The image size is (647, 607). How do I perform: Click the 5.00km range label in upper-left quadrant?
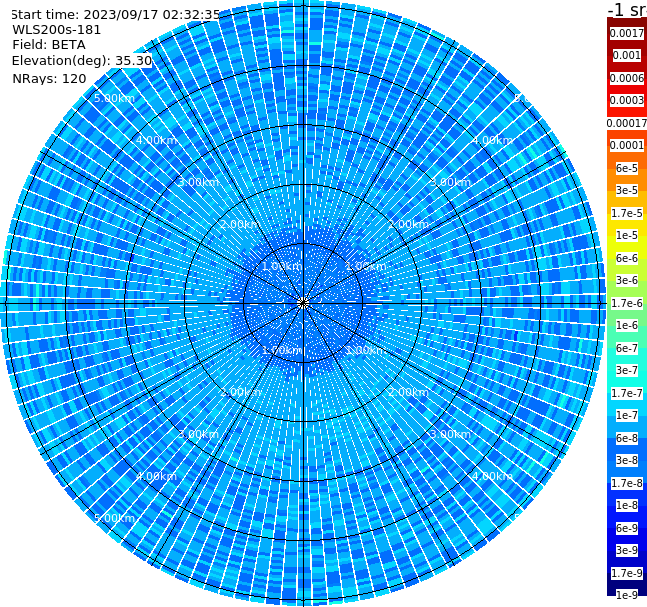pyautogui.click(x=114, y=98)
